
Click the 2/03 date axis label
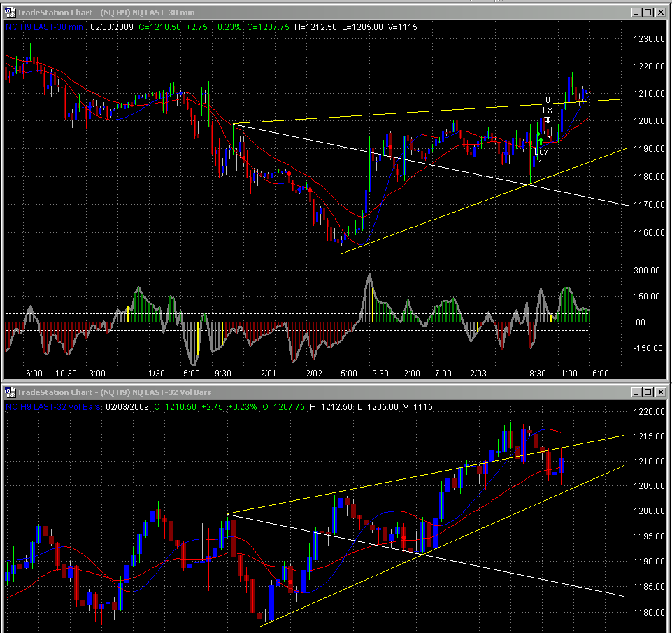[x=478, y=374]
